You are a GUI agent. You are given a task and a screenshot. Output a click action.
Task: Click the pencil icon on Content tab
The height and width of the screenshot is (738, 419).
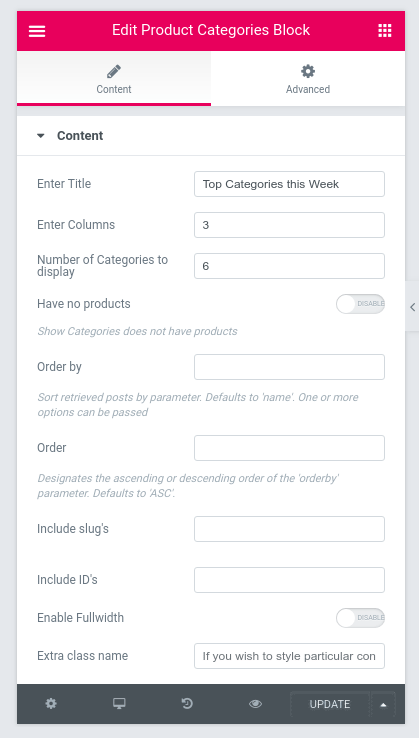tap(113, 72)
